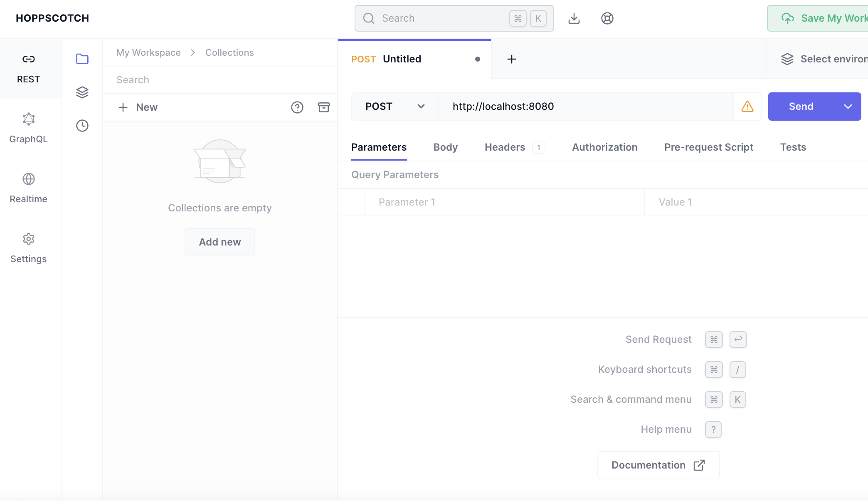Switch to the Body tab
Screen dimensions: 868x501
pyautogui.click(x=445, y=147)
